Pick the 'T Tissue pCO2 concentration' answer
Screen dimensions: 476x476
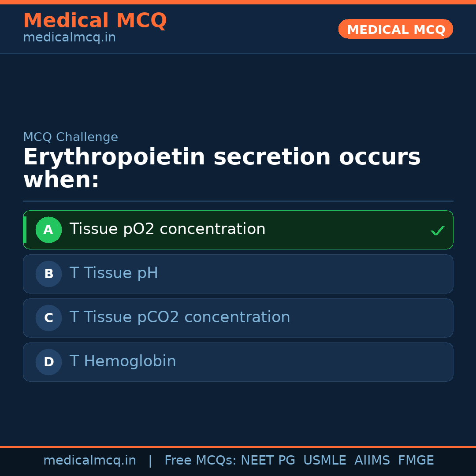coord(180,317)
